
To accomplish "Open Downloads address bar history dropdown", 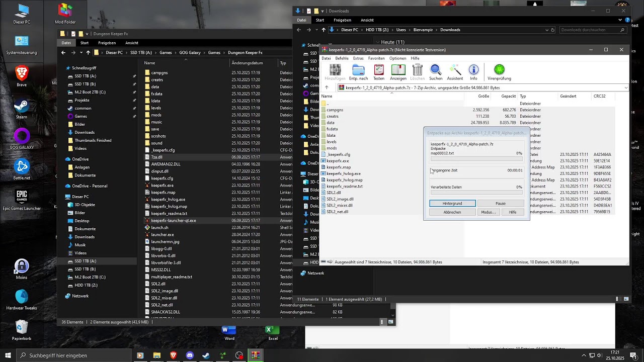I will click(x=547, y=30).
